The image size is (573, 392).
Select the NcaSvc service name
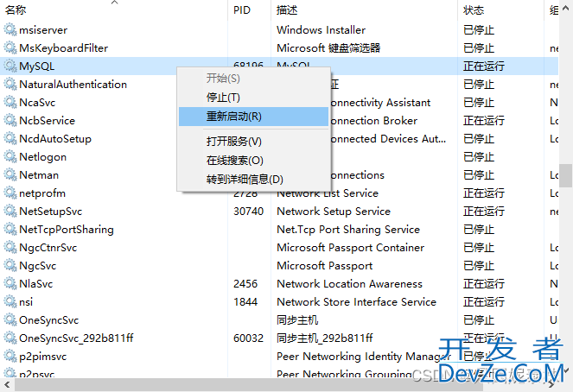[37, 103]
